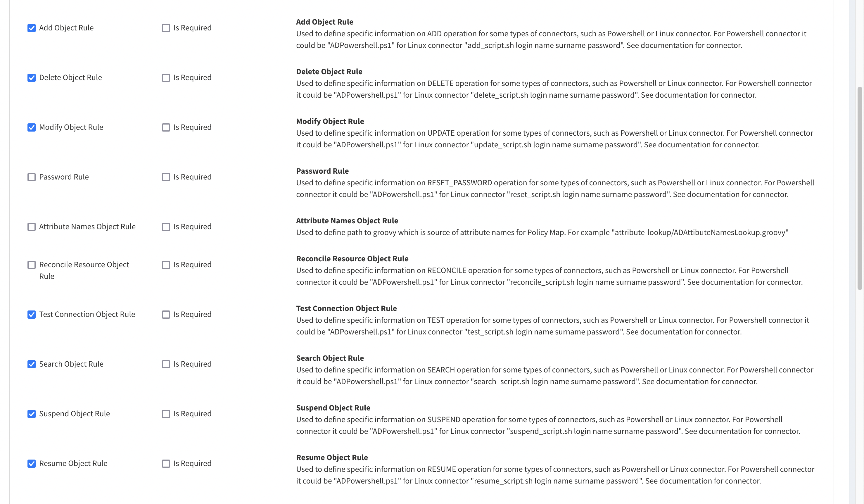Click the Add Object Rule label
This screenshot has width=864, height=504.
coord(66,27)
